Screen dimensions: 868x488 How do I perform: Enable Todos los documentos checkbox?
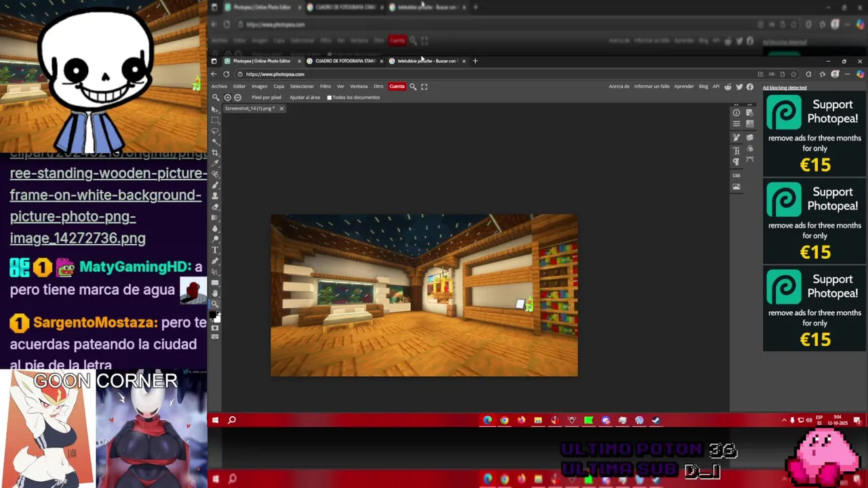[x=330, y=98]
